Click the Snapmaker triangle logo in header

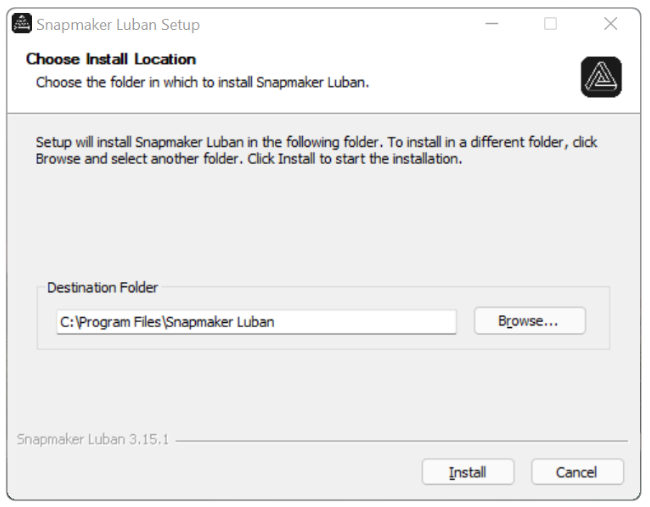[601, 77]
